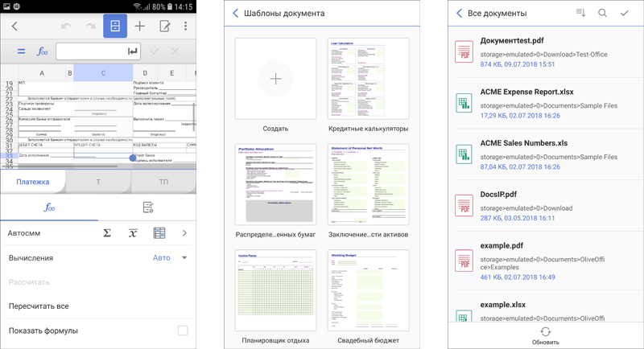Tap the plus icon in spreadsheet toolbar
Screen dimensions: 644x349
point(139,27)
